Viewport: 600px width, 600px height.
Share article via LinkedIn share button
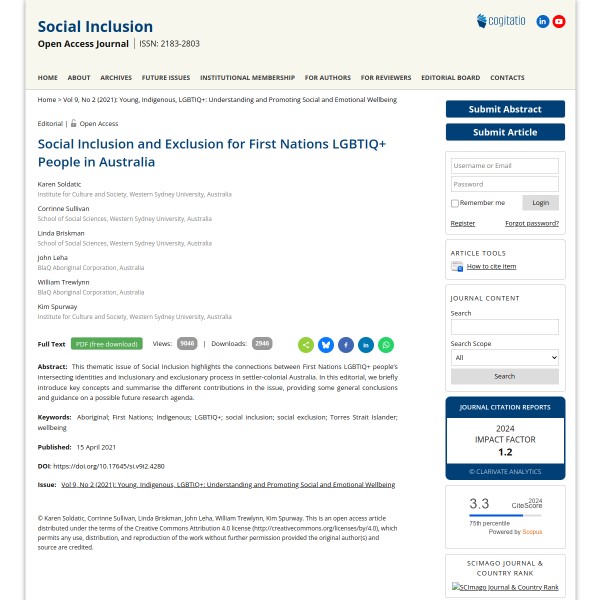click(366, 345)
